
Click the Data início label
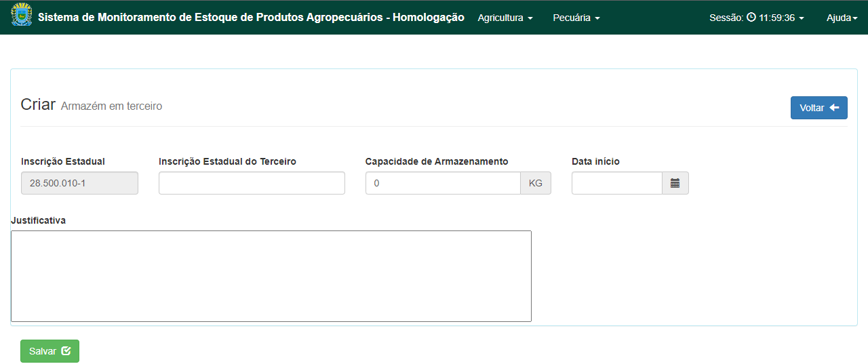(x=595, y=161)
